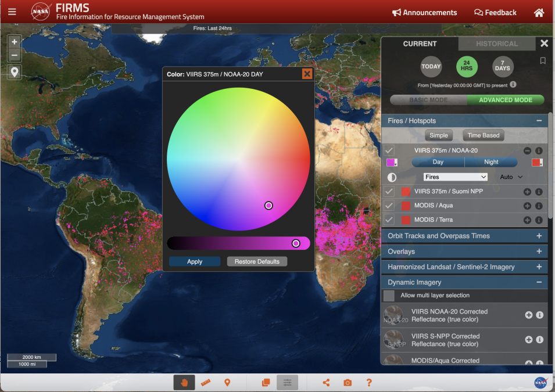Viewport: 555px width, 392px height.
Task: Expand the Overlays section
Action: 539,251
